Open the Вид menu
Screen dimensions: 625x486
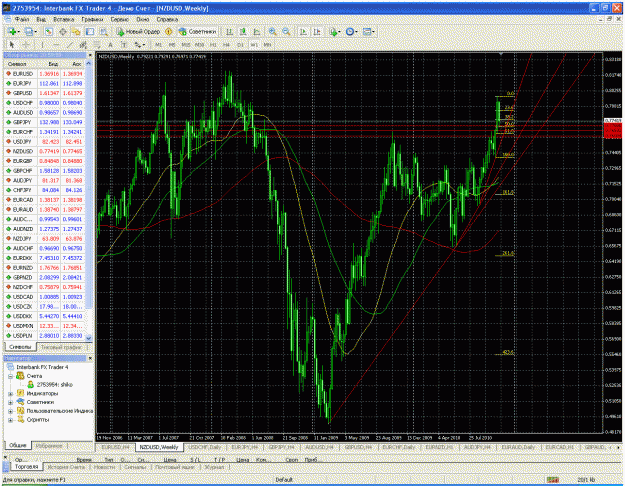click(x=41, y=19)
